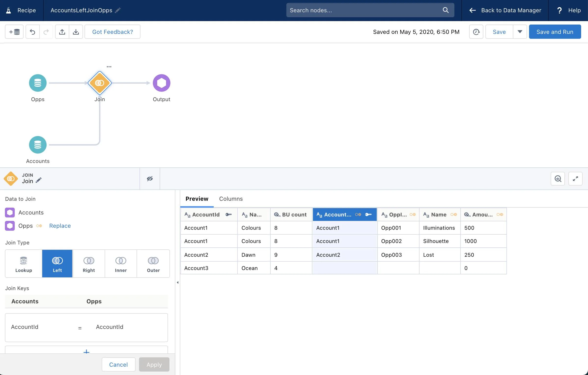Screen dimensions: 588x375
Task: Click the AccountId join key input field
Action: pyautogui.click(x=38, y=326)
